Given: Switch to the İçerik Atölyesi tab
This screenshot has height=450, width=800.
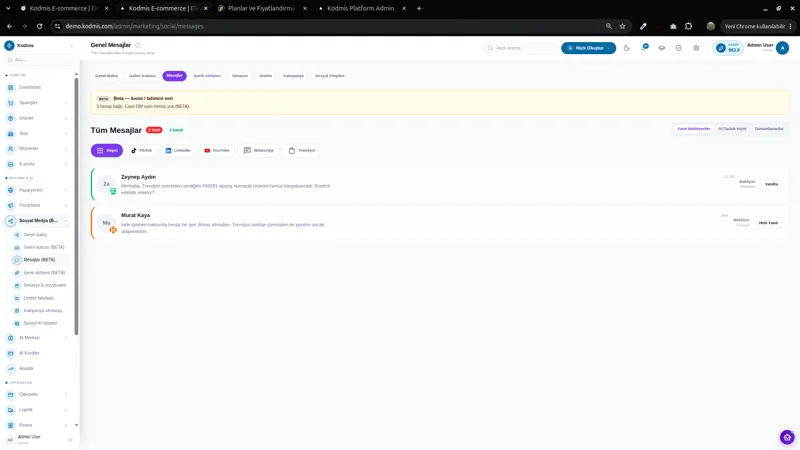Looking at the screenshot, I should click(x=207, y=76).
